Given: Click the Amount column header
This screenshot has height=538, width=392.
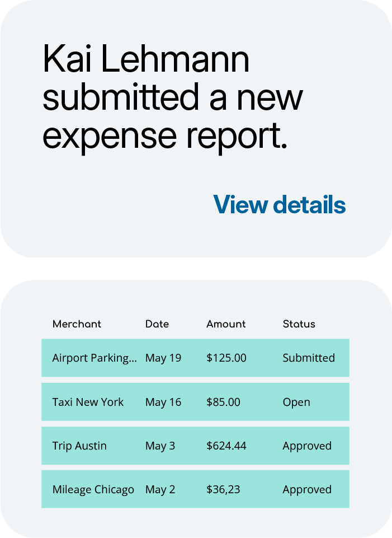Looking at the screenshot, I should pyautogui.click(x=226, y=324).
